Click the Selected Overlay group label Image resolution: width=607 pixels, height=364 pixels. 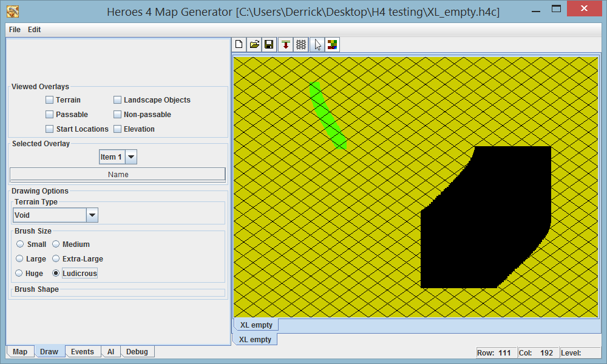(41, 144)
